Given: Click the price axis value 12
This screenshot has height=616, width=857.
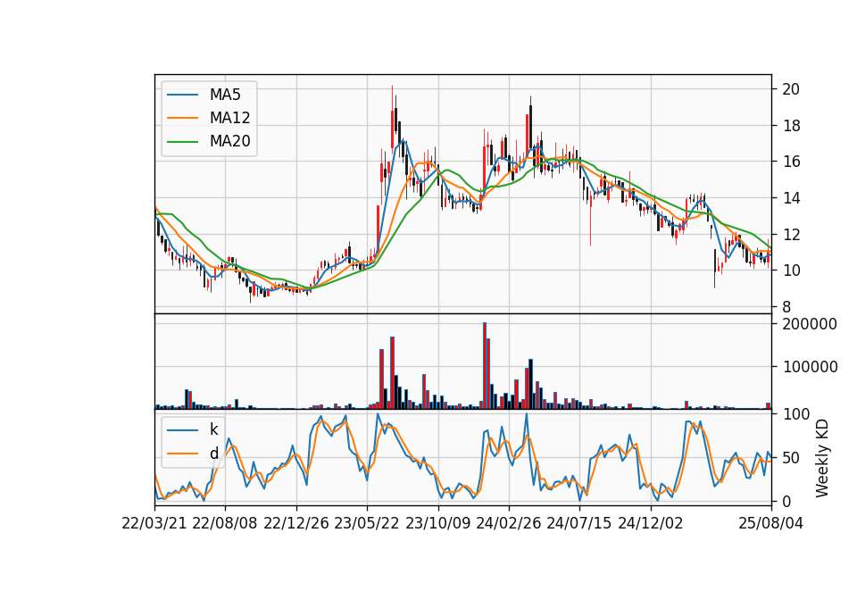Looking at the screenshot, I should click(x=791, y=235).
